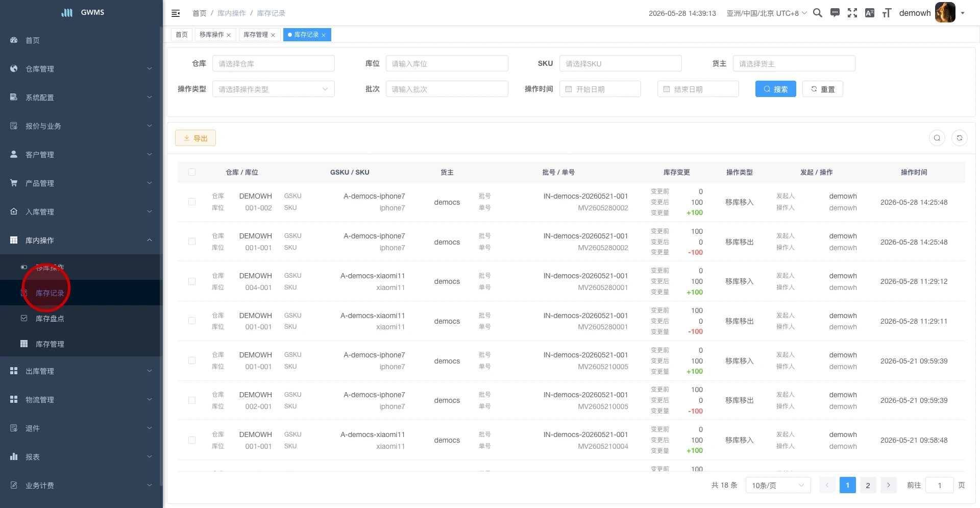Select all rows with header checkbox
The height and width of the screenshot is (508, 980).
point(192,172)
